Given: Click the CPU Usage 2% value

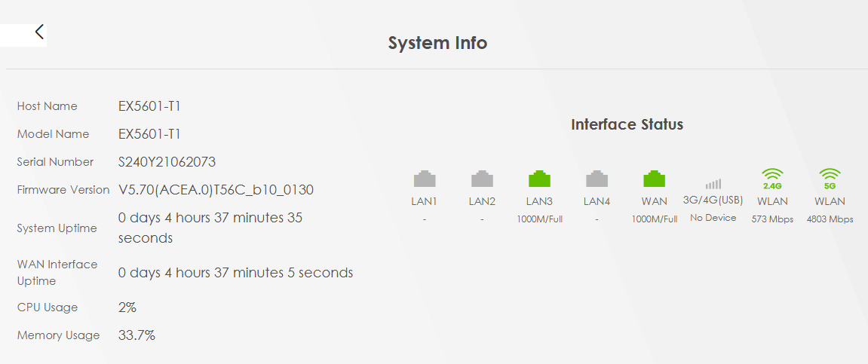Looking at the screenshot, I should click(x=127, y=307).
